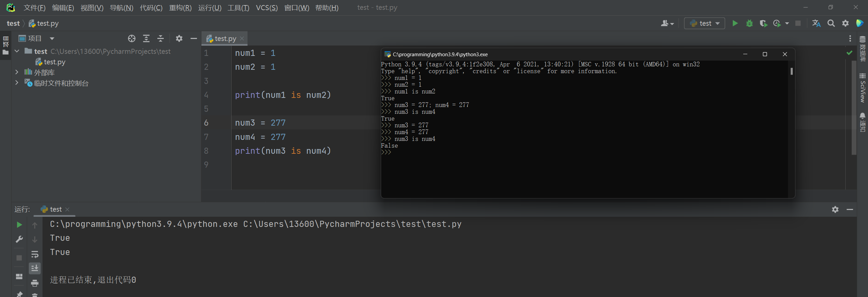Close the test.py editor tab

pyautogui.click(x=242, y=39)
